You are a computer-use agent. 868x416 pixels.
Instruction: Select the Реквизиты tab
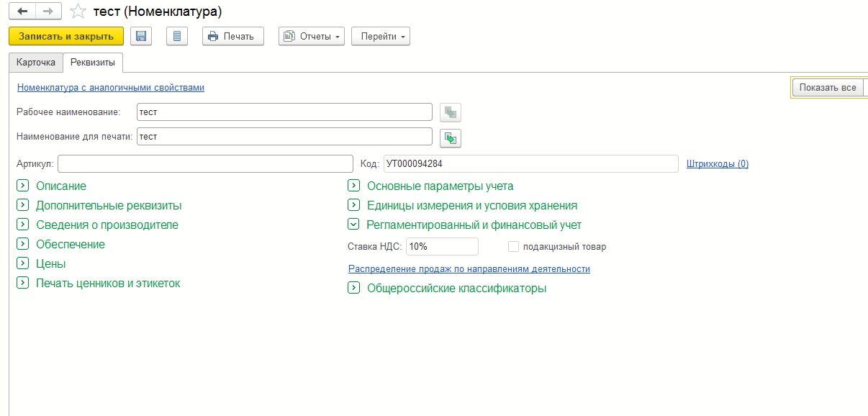click(93, 63)
